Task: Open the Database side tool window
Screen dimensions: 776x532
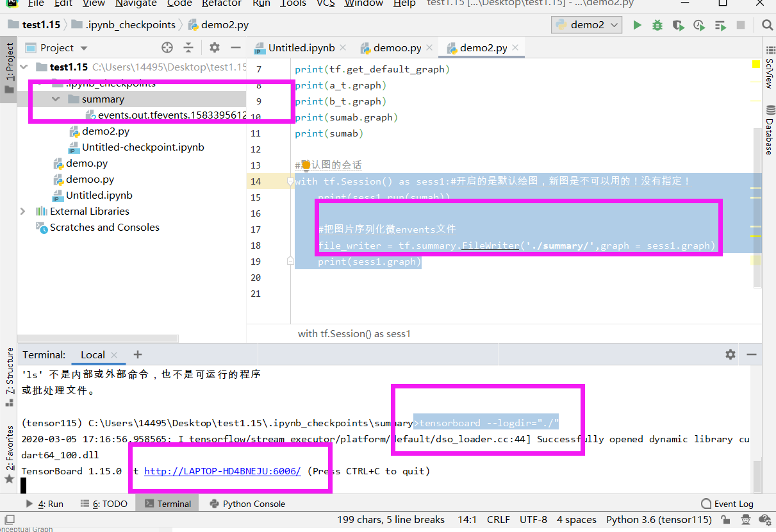Action: (x=769, y=131)
